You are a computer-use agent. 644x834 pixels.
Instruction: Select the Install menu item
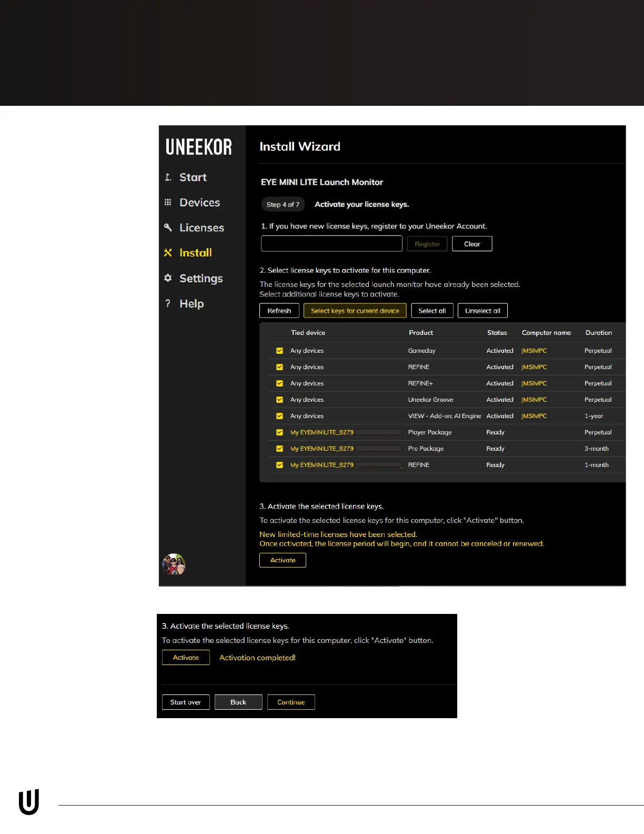click(x=196, y=253)
